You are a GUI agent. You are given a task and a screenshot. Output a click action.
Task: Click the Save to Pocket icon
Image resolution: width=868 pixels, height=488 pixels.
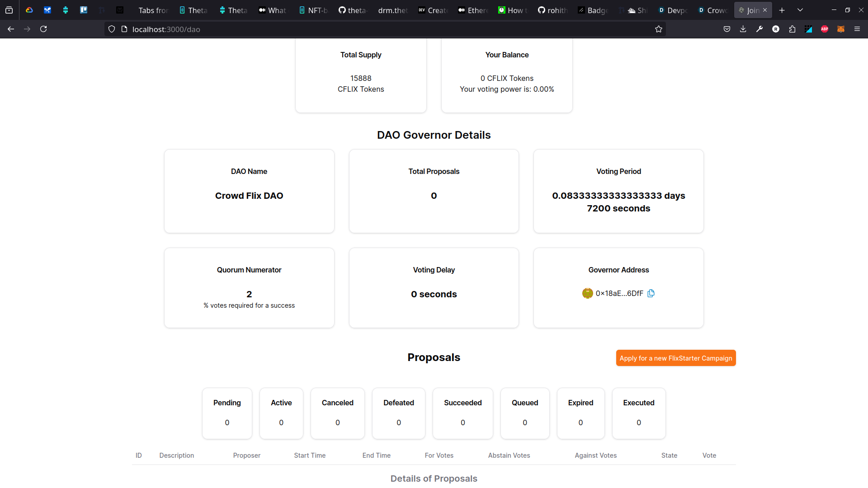tap(727, 29)
